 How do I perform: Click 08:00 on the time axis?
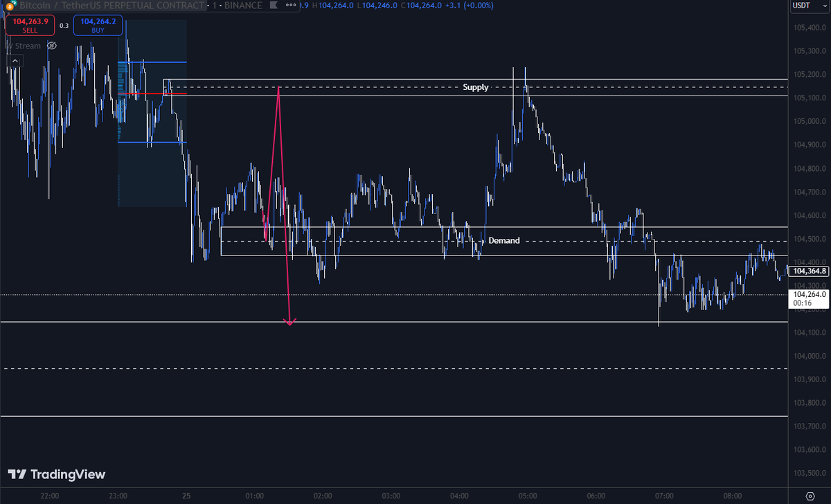click(x=732, y=496)
